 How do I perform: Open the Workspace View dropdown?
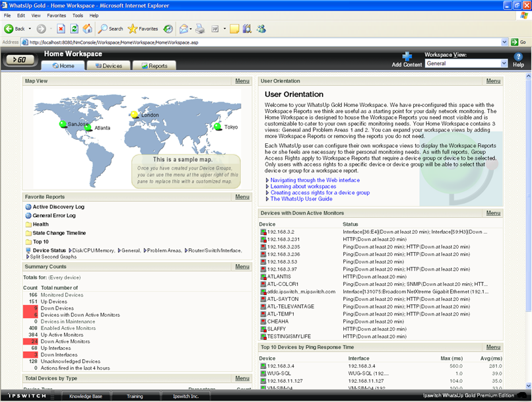(502, 64)
